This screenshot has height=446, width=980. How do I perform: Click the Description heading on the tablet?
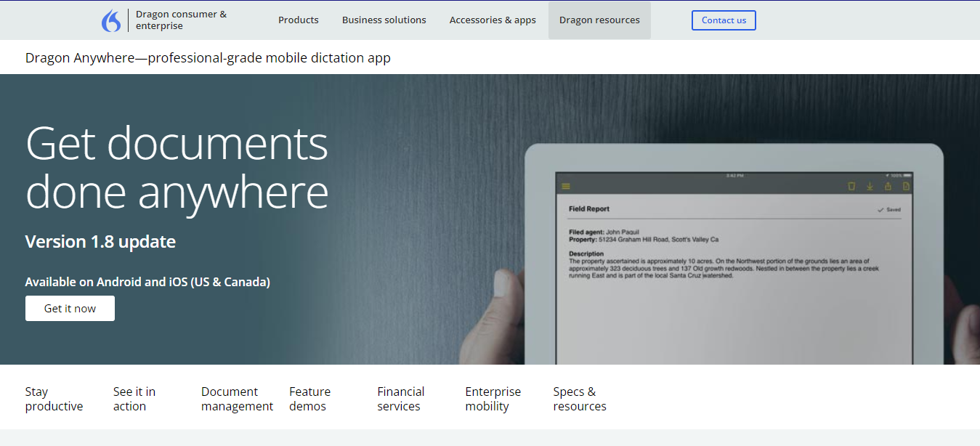pos(586,254)
